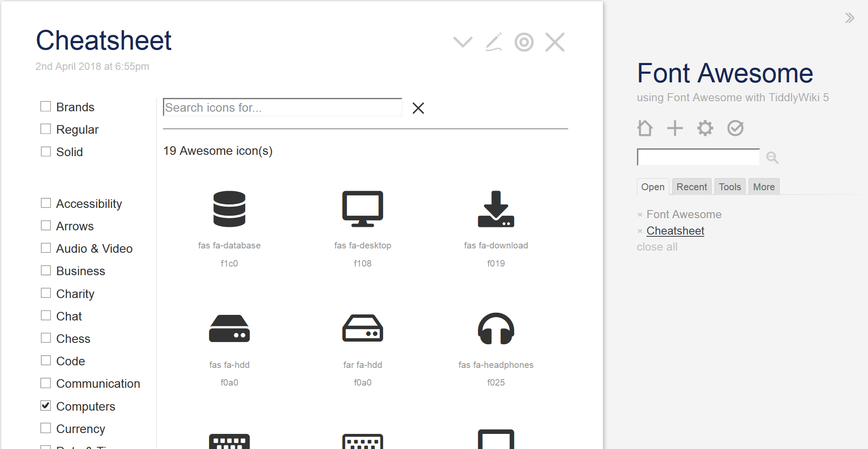868x449 pixels.
Task: Check the Brands filter
Action: pos(46,106)
